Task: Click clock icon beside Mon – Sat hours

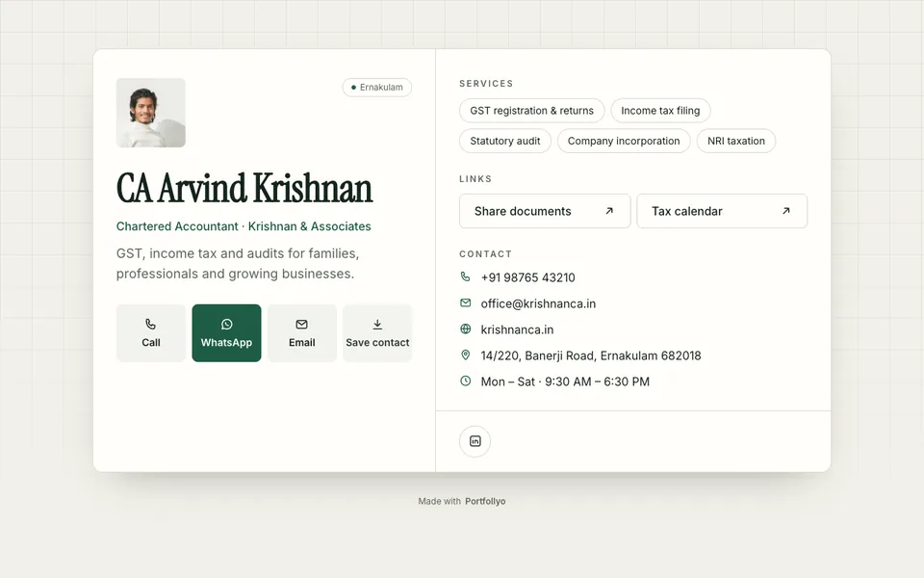Action: click(466, 381)
